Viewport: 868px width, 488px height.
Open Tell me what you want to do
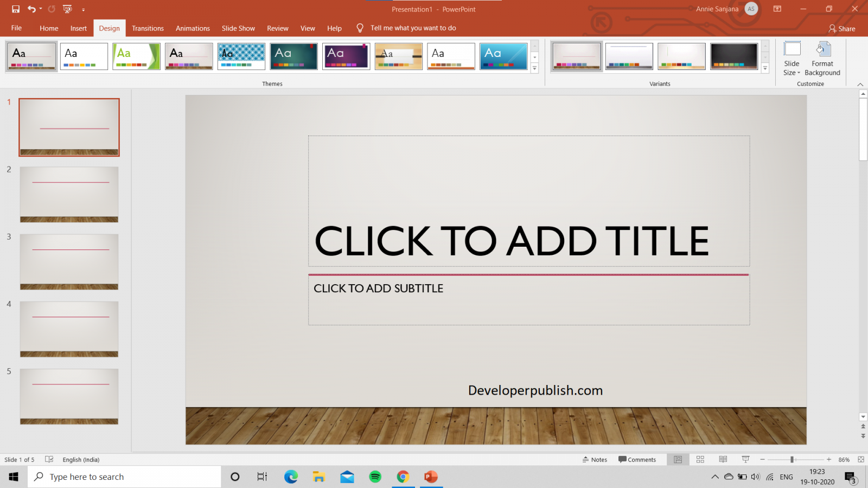click(x=413, y=28)
